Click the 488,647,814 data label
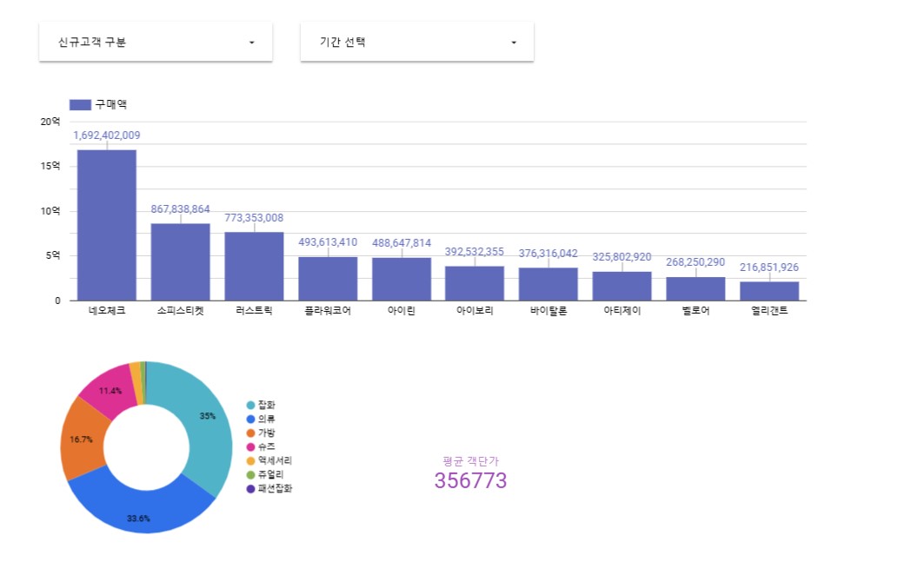This screenshot has width=924, height=575. pos(402,242)
